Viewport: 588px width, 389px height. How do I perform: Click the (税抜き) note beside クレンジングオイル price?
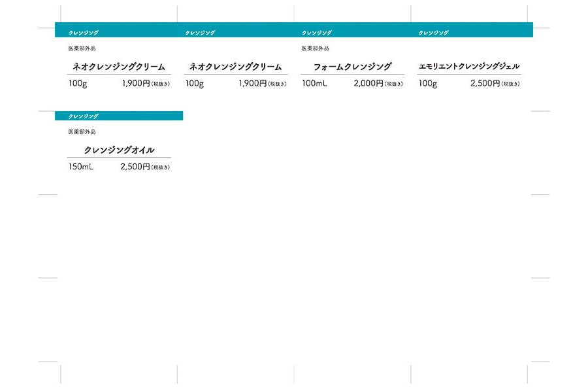click(x=161, y=168)
